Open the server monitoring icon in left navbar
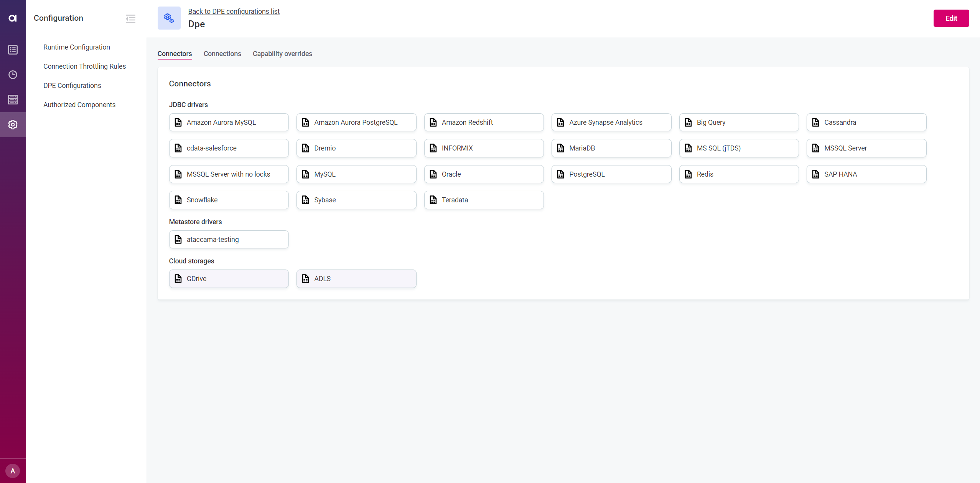This screenshot has width=980, height=483. pyautogui.click(x=13, y=99)
